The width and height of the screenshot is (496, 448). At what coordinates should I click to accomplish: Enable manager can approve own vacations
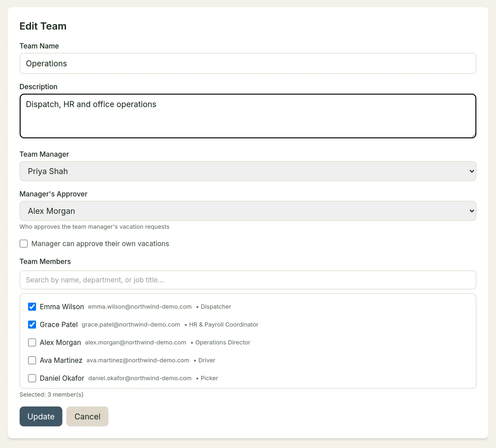coord(23,244)
